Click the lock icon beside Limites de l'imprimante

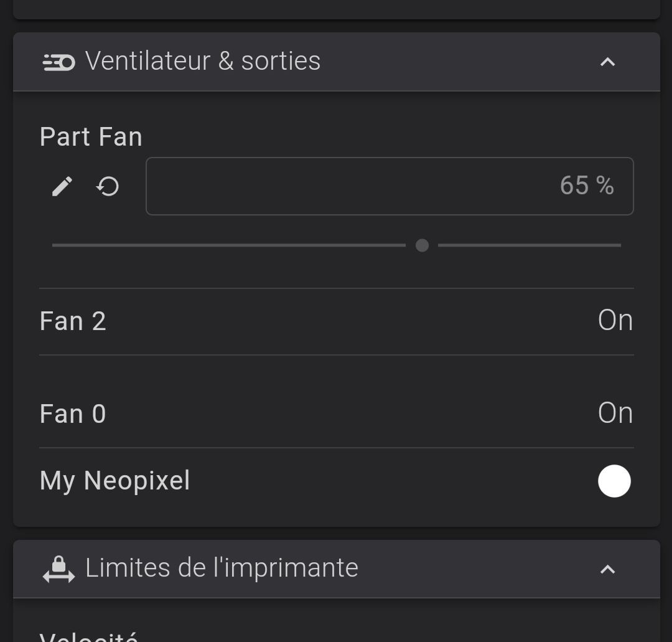(x=58, y=569)
